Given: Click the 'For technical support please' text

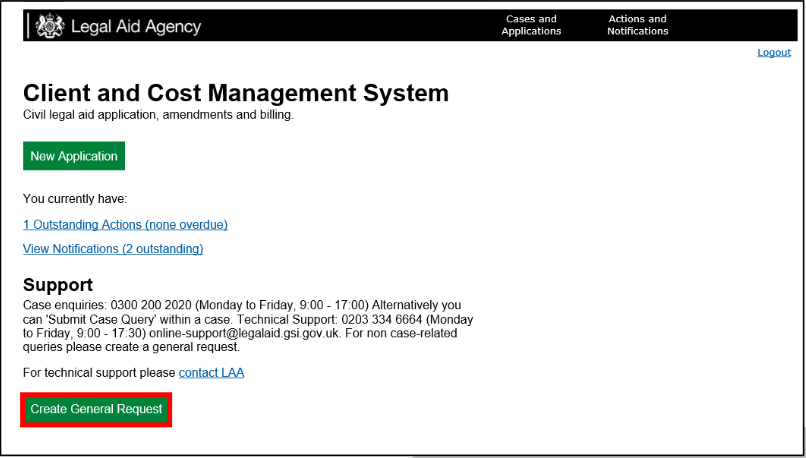Looking at the screenshot, I should (x=99, y=373).
